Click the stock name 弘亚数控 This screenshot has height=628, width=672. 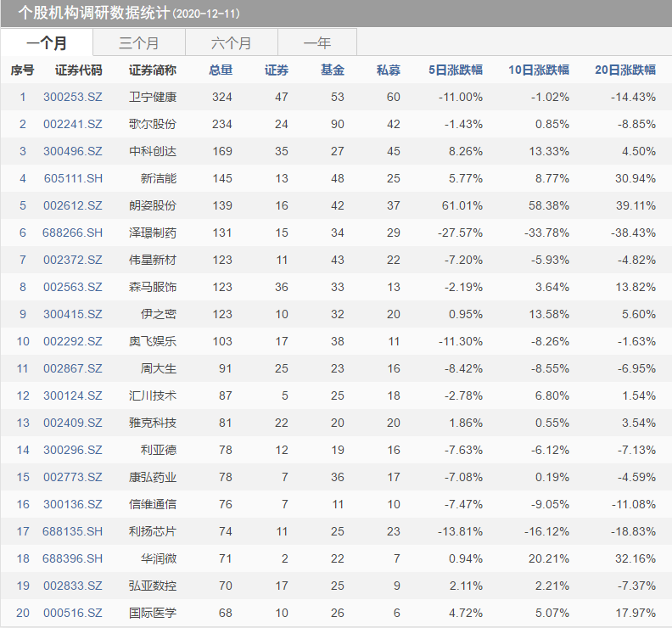pyautogui.click(x=153, y=586)
